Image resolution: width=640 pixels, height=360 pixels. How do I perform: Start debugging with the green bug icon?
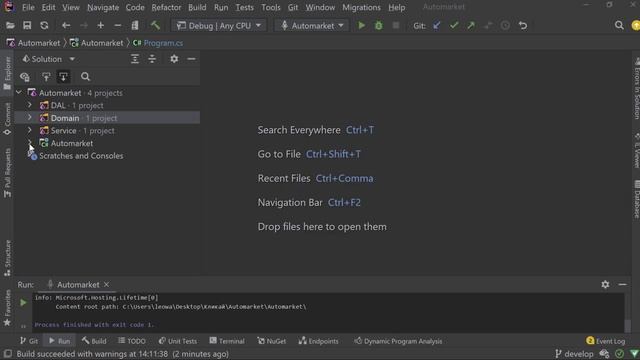[x=379, y=26]
